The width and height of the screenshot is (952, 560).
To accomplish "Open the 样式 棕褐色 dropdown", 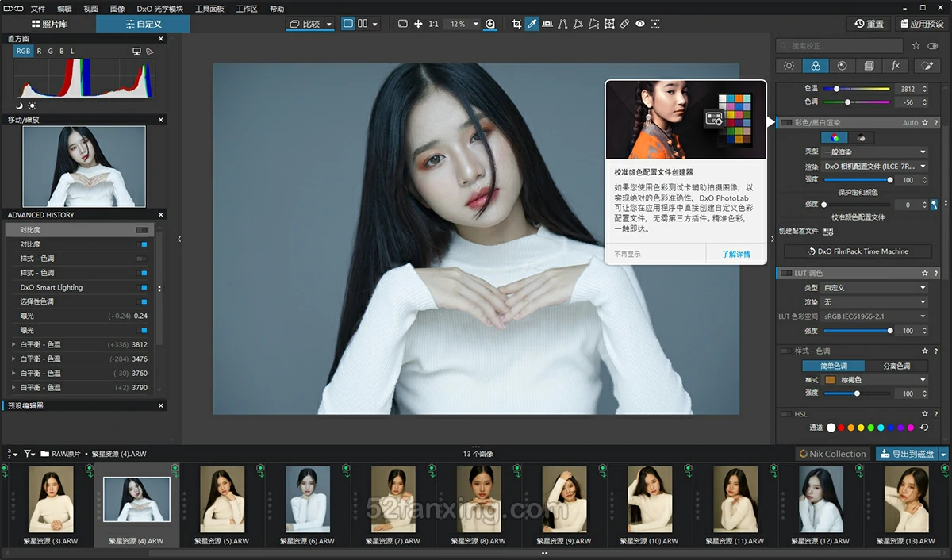I will [875, 380].
